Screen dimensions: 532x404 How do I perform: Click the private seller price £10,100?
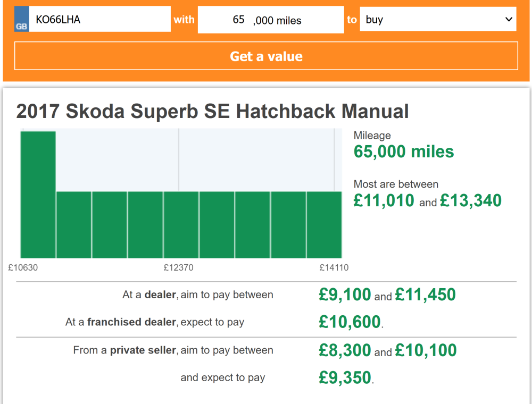tap(426, 350)
